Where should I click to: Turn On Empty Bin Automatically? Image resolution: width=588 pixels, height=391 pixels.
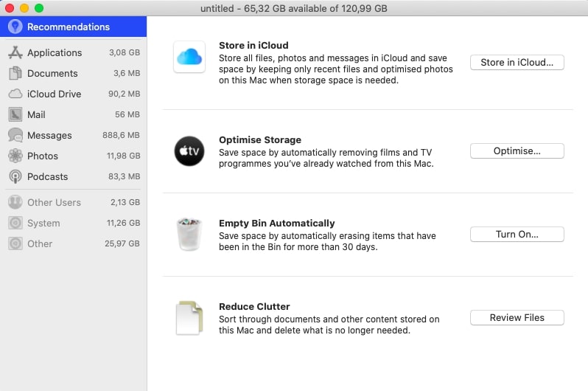517,235
